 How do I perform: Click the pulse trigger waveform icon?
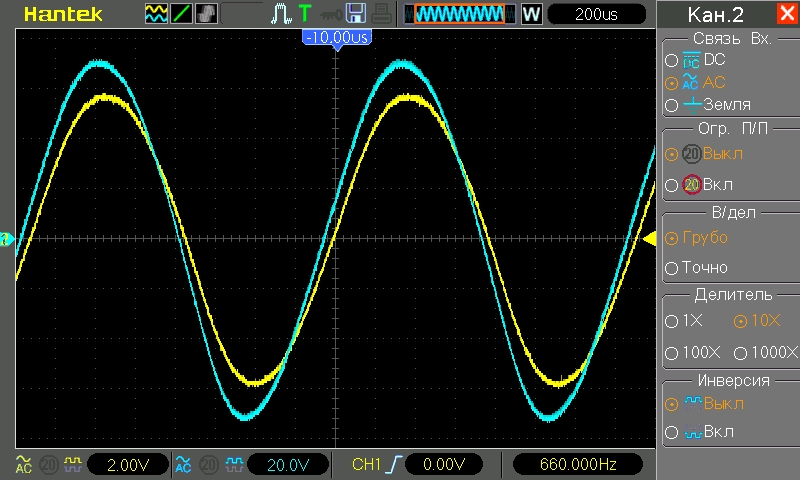tap(281, 14)
